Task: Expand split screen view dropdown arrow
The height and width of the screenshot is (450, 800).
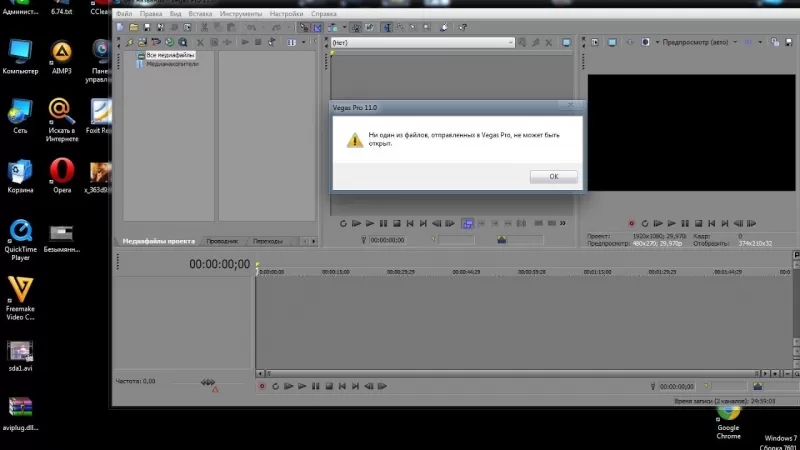Action: pos(657,42)
